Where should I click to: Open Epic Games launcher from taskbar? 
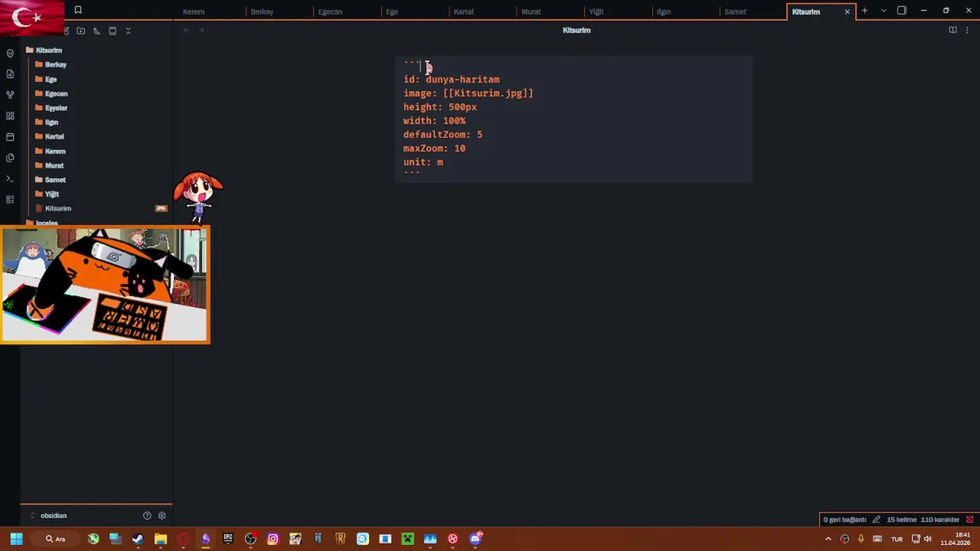click(x=227, y=539)
